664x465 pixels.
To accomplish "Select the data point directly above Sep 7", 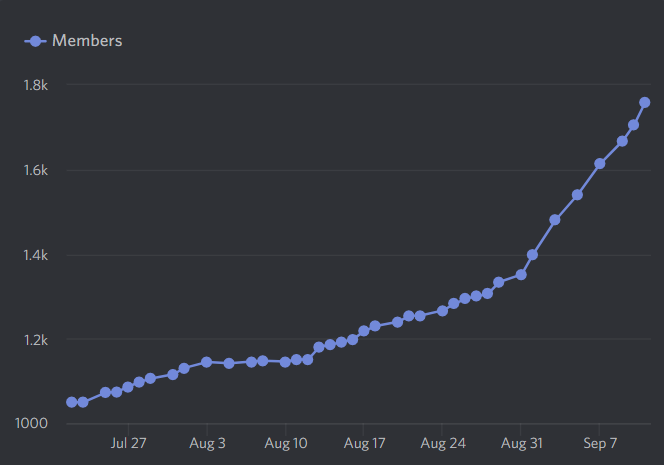I will [600, 164].
